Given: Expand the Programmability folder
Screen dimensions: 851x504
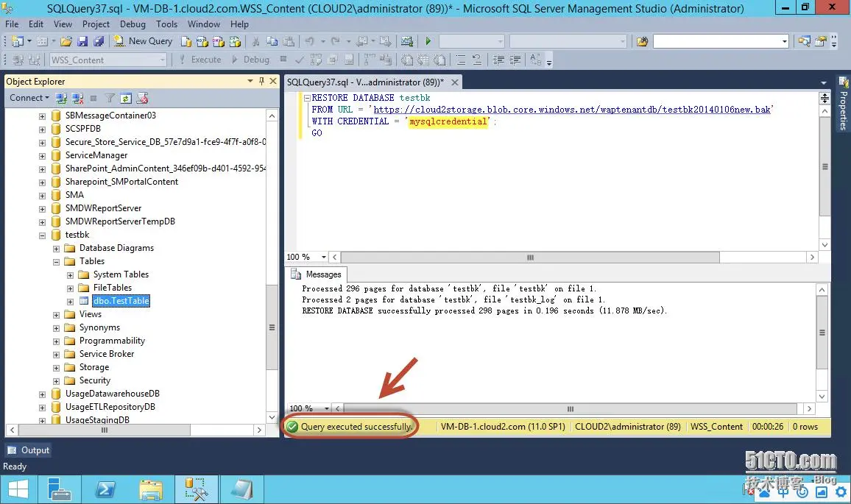Looking at the screenshot, I should 57,341.
